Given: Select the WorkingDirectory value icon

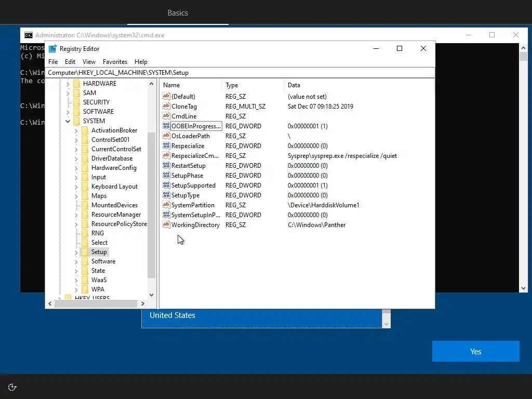Looking at the screenshot, I should [x=166, y=224].
